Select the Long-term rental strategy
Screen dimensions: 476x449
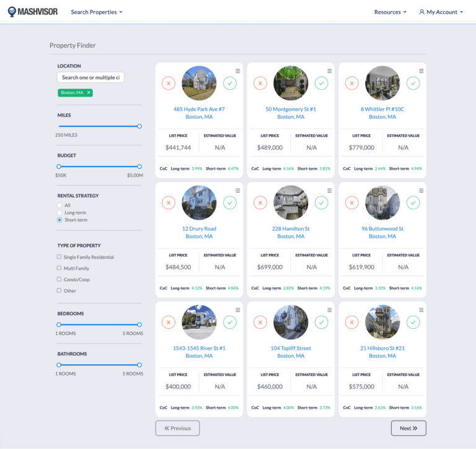(59, 212)
